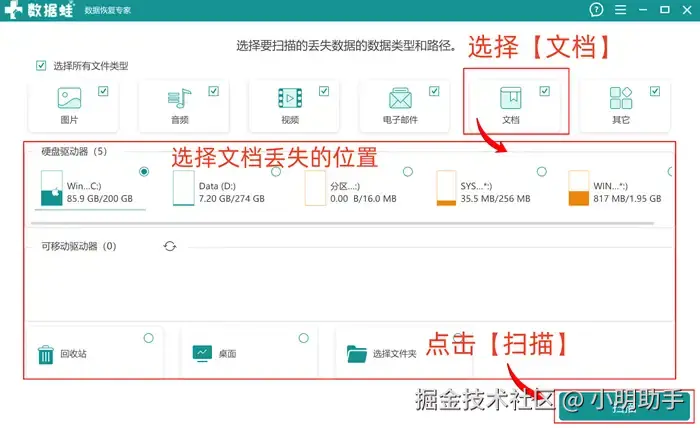Select the 回收站 radio button
The height and width of the screenshot is (428, 700).
[x=149, y=338]
